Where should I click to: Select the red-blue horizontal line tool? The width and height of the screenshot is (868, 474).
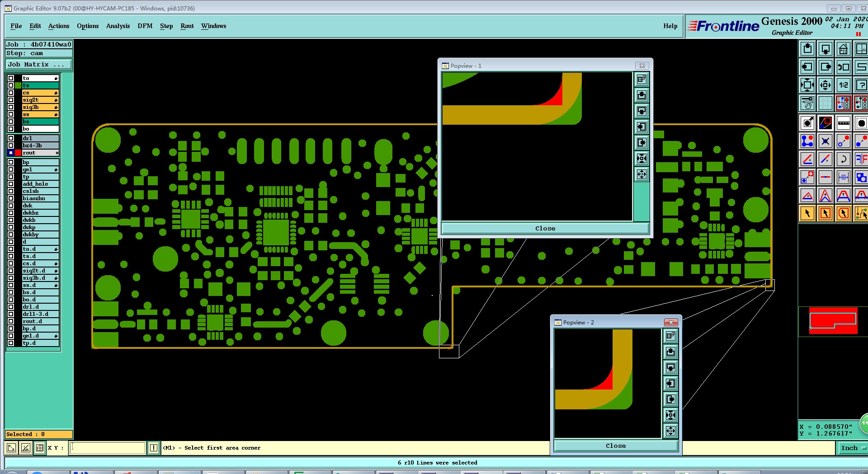click(x=826, y=177)
